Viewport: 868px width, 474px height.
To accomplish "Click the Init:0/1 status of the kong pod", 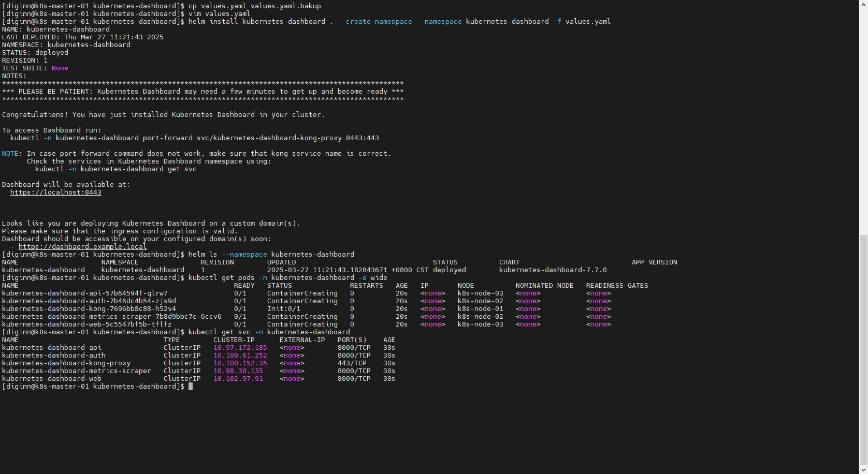I will [x=283, y=309].
